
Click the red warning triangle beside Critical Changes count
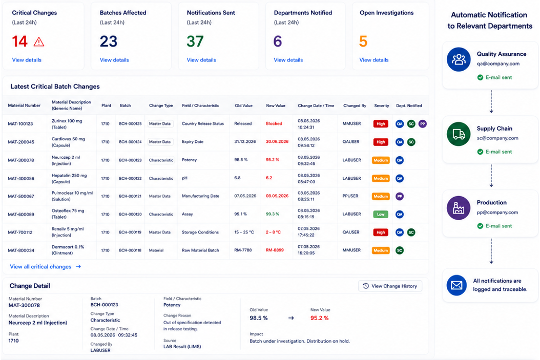39,42
